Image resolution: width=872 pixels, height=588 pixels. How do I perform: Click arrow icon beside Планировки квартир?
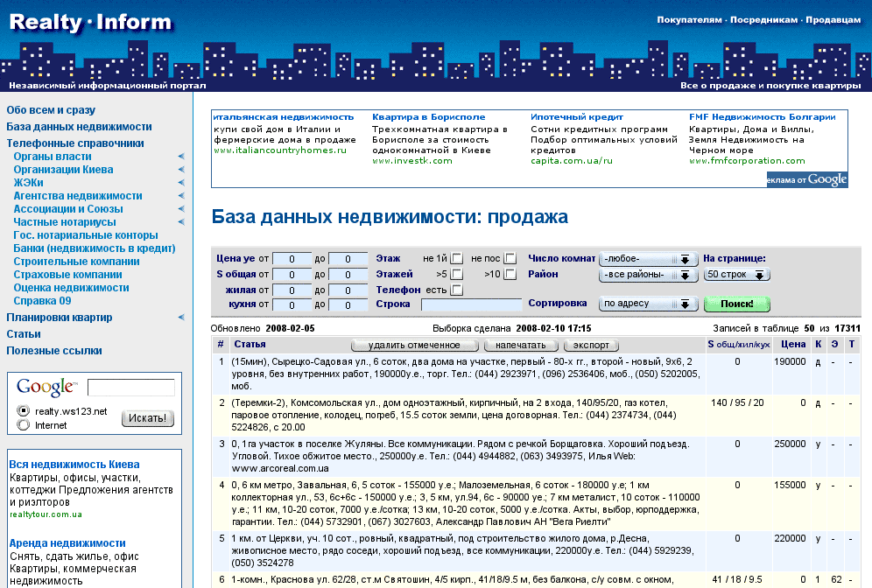pos(181,317)
